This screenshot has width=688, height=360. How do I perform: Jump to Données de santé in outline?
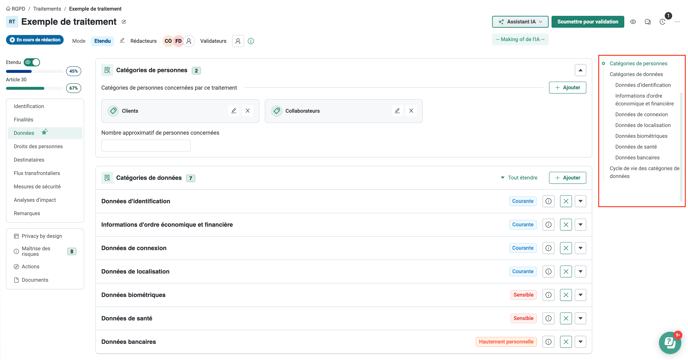(x=636, y=147)
